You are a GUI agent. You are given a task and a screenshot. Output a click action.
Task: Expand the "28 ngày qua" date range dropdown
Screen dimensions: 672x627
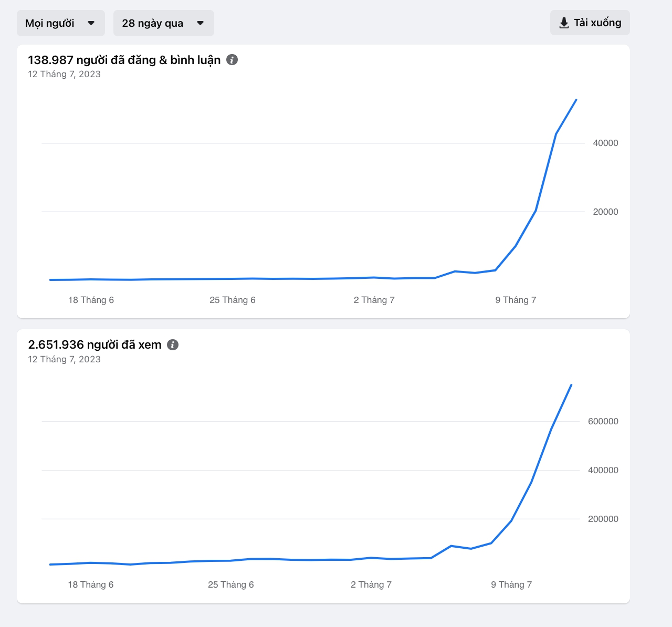click(163, 23)
